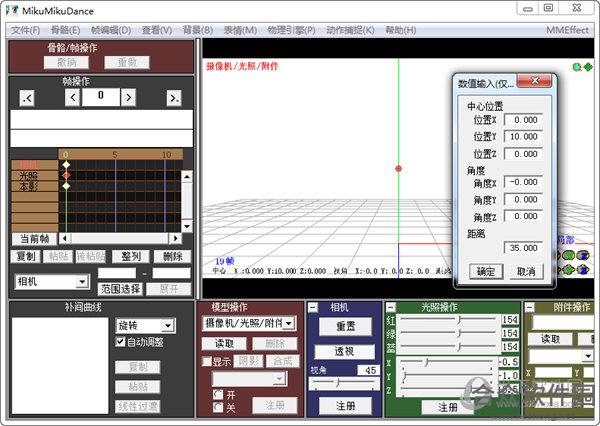Open the 帧编辑(D) menu
Viewport: 600px width, 426px height.
(x=111, y=30)
